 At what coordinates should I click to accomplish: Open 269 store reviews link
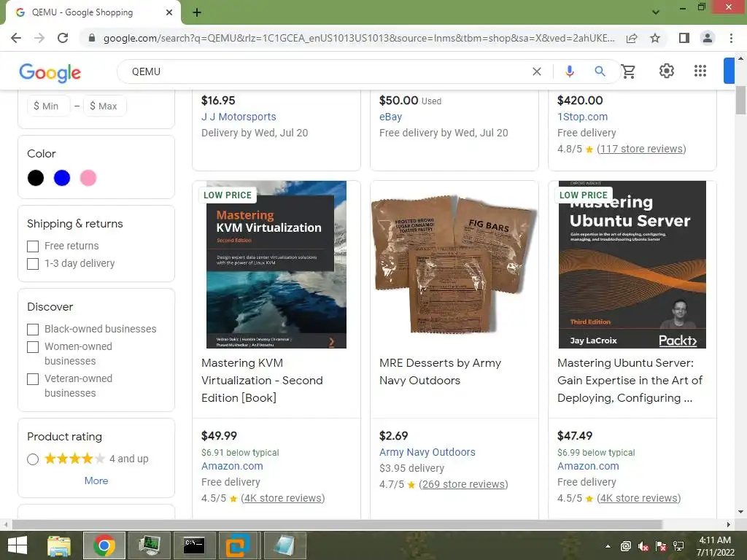tap(463, 484)
